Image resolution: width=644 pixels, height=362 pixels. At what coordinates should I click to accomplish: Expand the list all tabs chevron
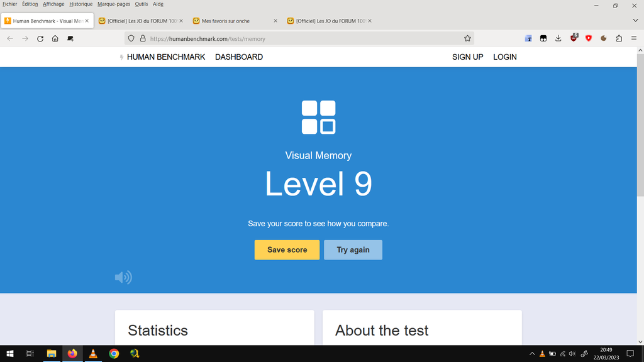[x=635, y=21]
